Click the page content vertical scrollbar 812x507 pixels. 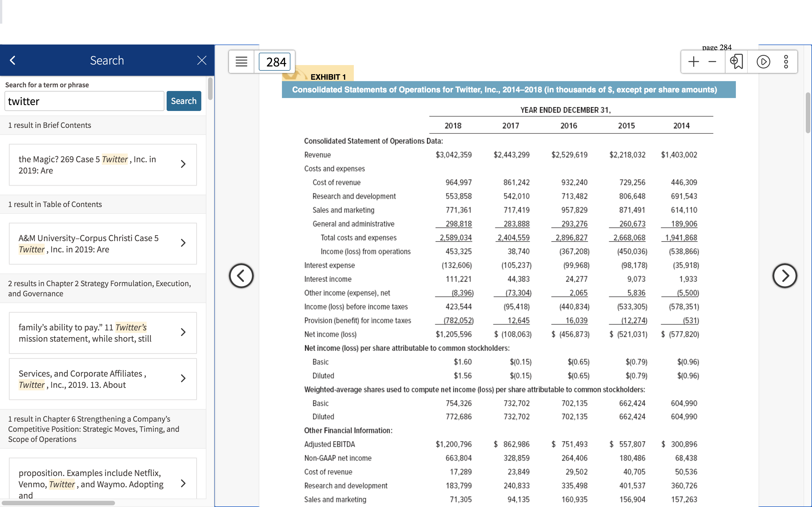pos(808,113)
